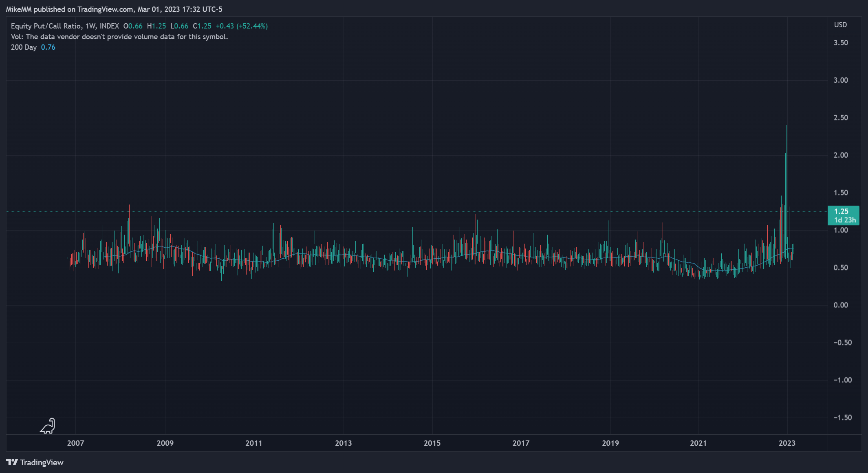Click the 2017 time axis label

[521, 443]
